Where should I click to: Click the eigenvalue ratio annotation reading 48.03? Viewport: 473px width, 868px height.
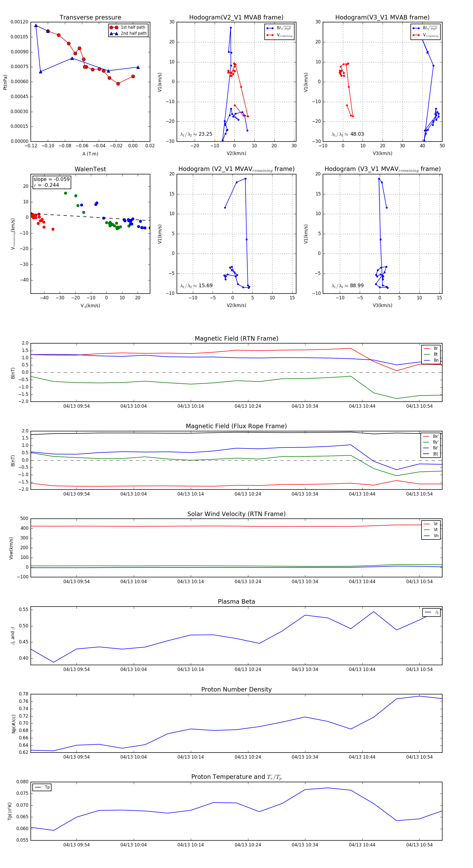(348, 134)
